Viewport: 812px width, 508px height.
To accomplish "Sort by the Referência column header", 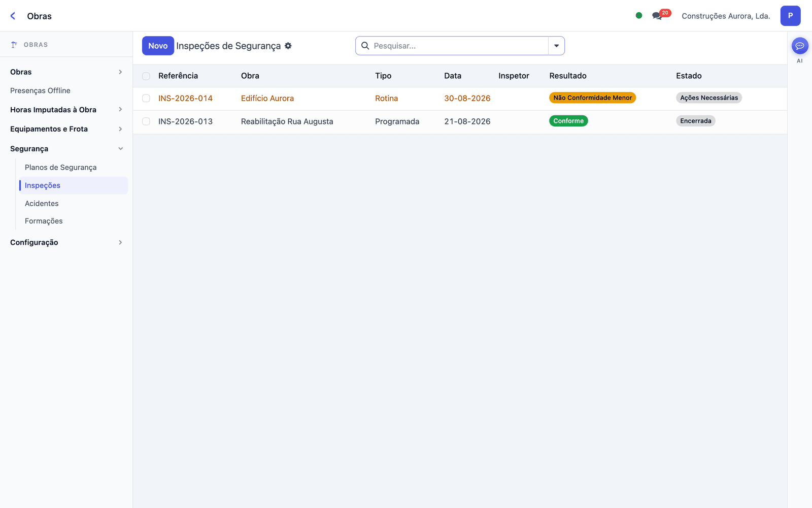I will click(x=178, y=76).
